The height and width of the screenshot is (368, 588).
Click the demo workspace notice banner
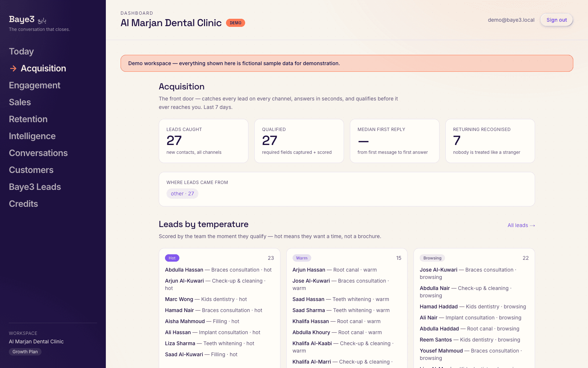point(347,63)
